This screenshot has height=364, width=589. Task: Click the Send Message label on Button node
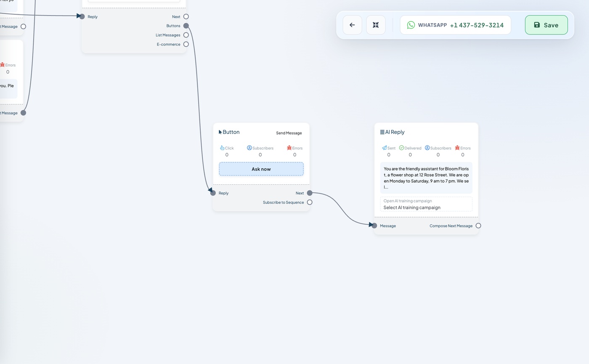click(289, 133)
